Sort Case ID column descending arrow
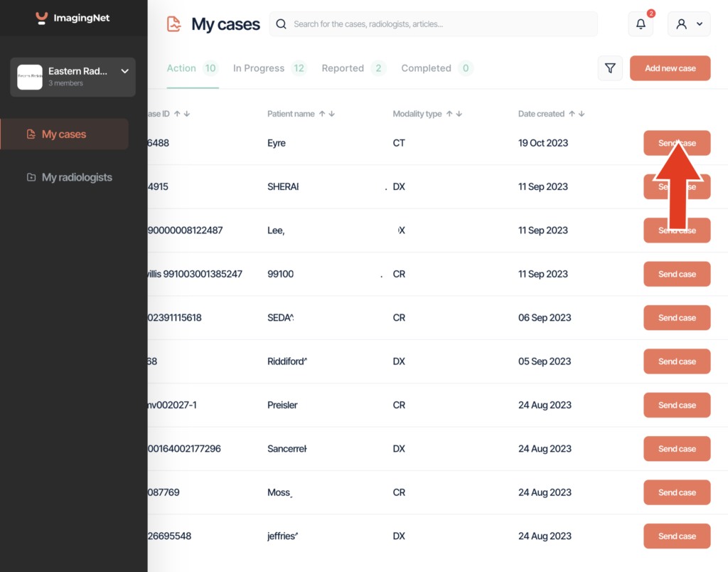The height and width of the screenshot is (572, 728). pyautogui.click(x=187, y=114)
